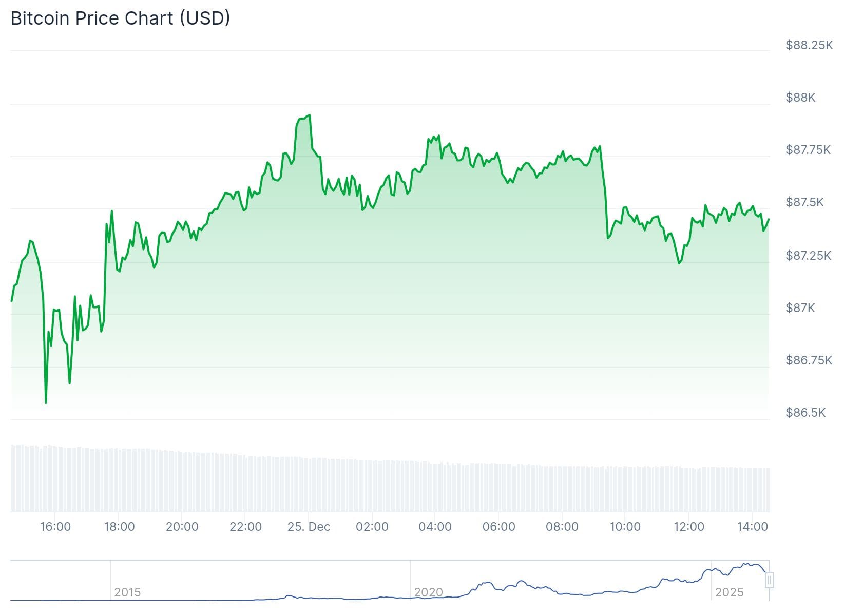Click the highest price peak on the line
The width and height of the screenshot is (844, 616).
(x=309, y=115)
